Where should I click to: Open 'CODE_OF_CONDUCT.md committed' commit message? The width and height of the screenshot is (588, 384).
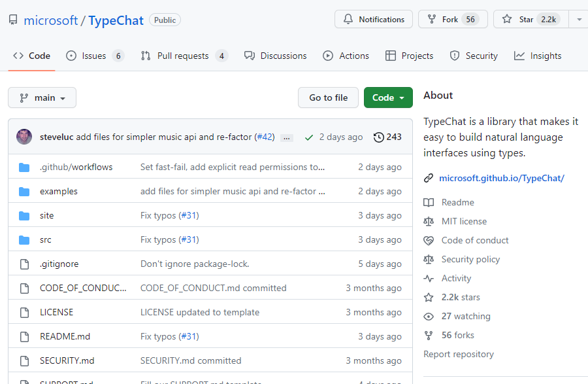click(214, 288)
